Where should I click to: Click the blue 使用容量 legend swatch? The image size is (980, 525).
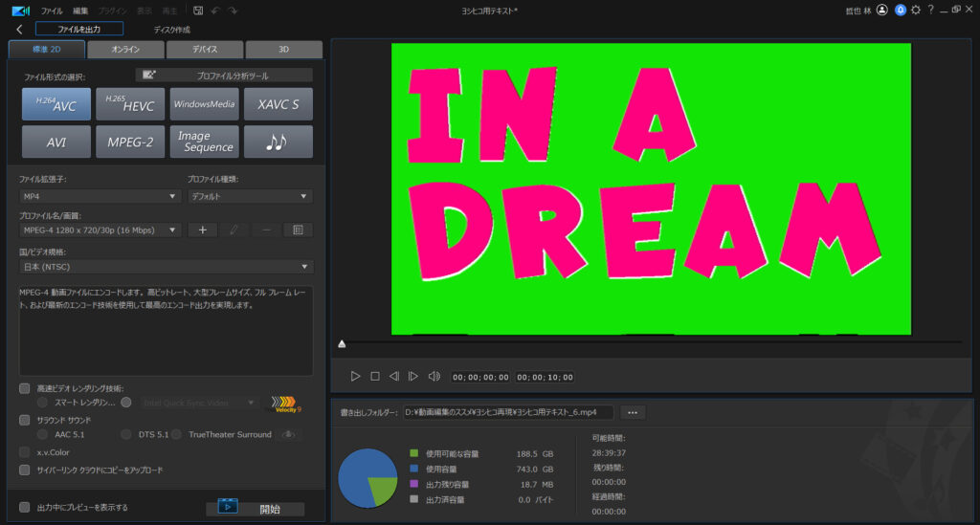pos(413,469)
